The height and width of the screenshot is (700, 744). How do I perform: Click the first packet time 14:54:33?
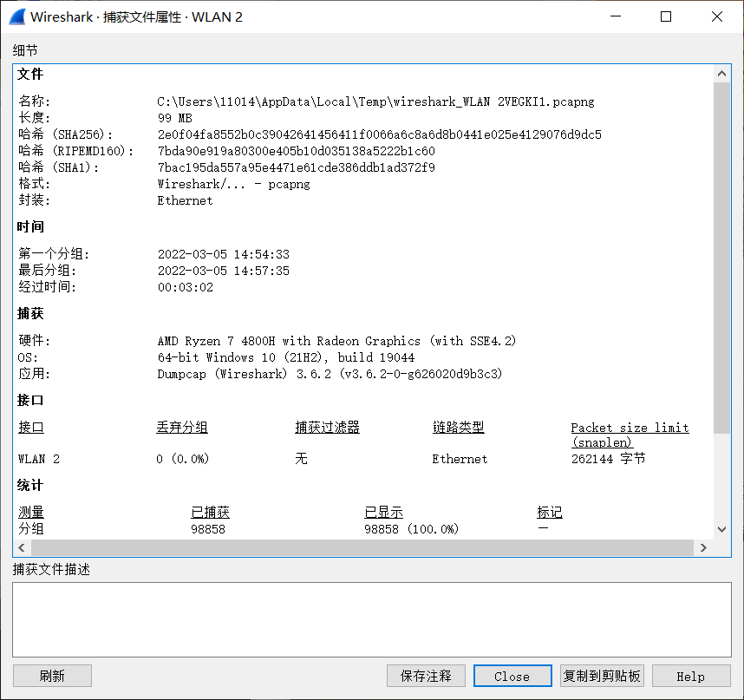224,254
